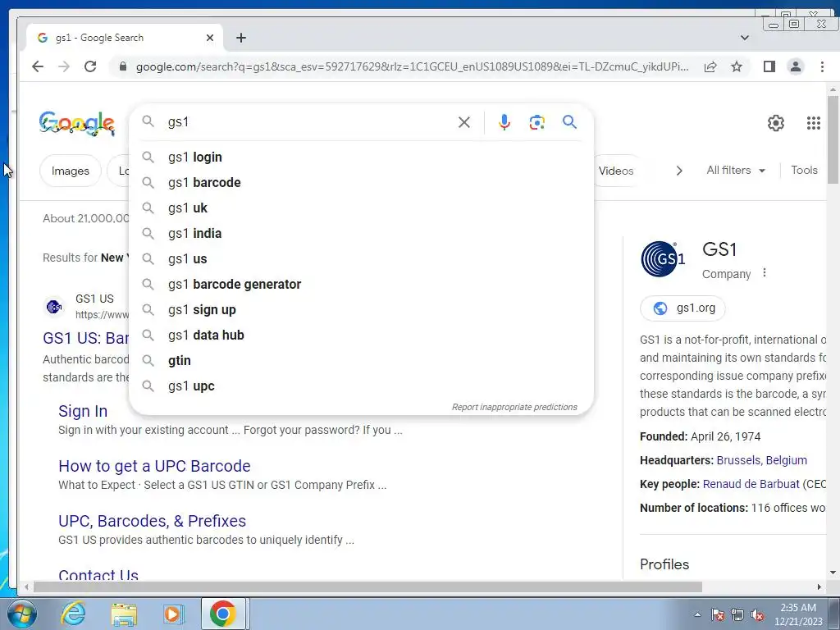
Task: Click the vertical page scrollbar
Action: (833, 140)
